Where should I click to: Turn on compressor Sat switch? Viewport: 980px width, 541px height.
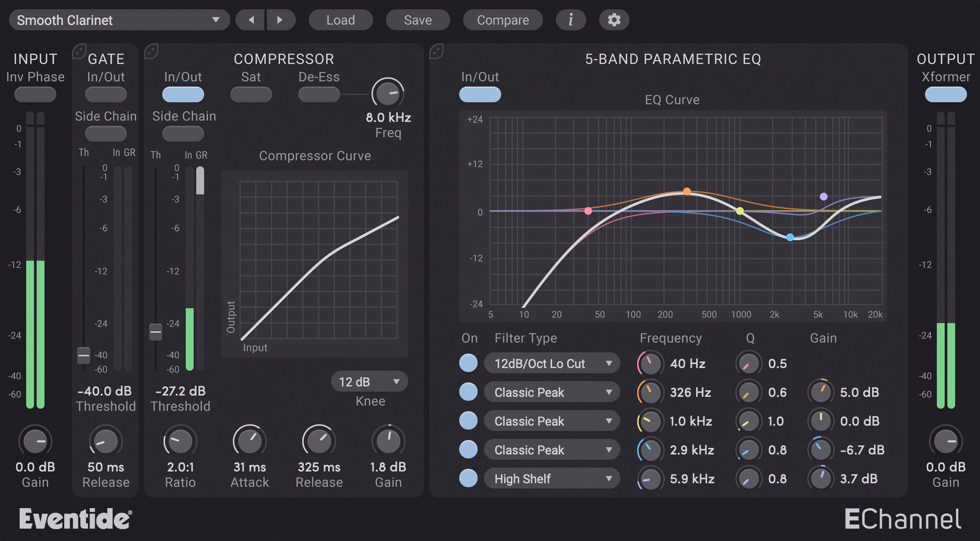pos(251,94)
